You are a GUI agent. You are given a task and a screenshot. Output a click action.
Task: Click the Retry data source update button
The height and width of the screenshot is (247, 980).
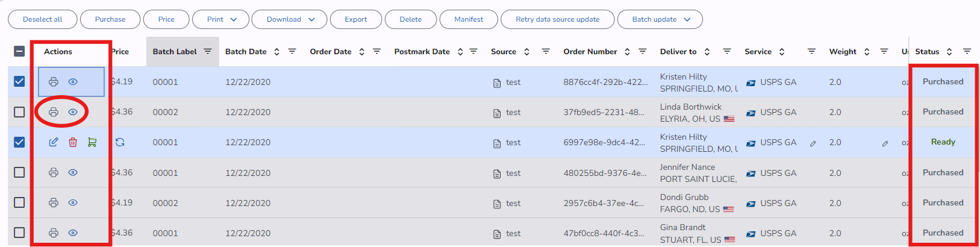point(557,19)
